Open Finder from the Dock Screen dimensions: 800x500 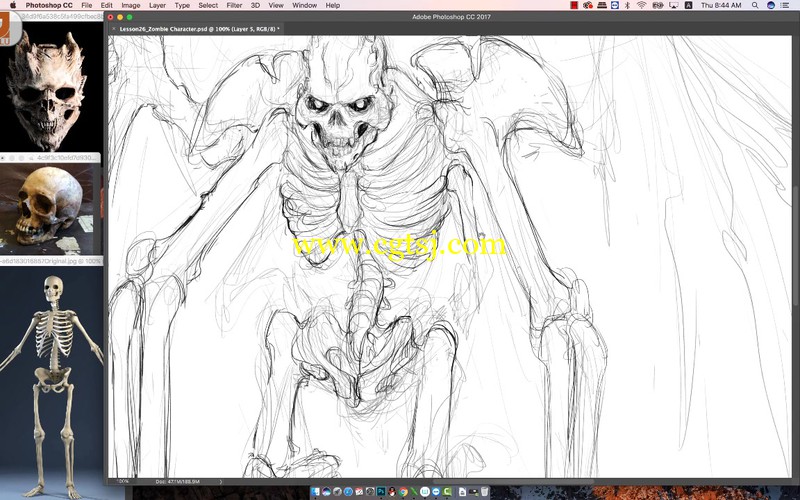tap(315, 492)
